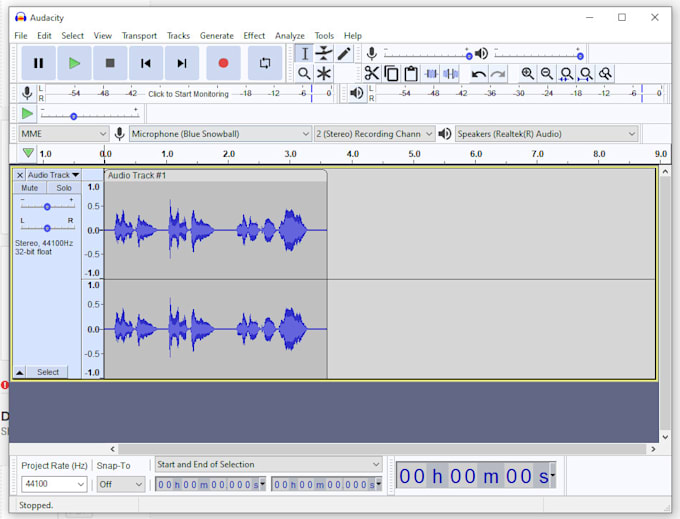Toggle the Loop playback button
This screenshot has height=519, width=680.
click(265, 63)
